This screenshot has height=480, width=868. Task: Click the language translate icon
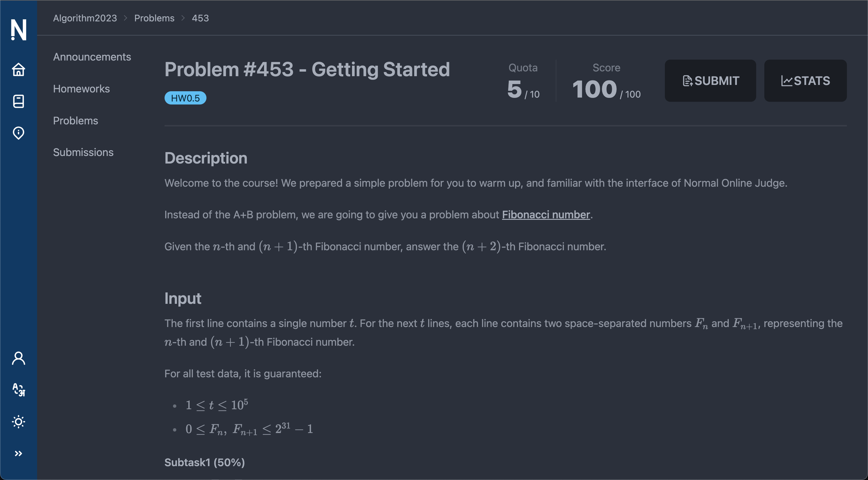point(18,390)
